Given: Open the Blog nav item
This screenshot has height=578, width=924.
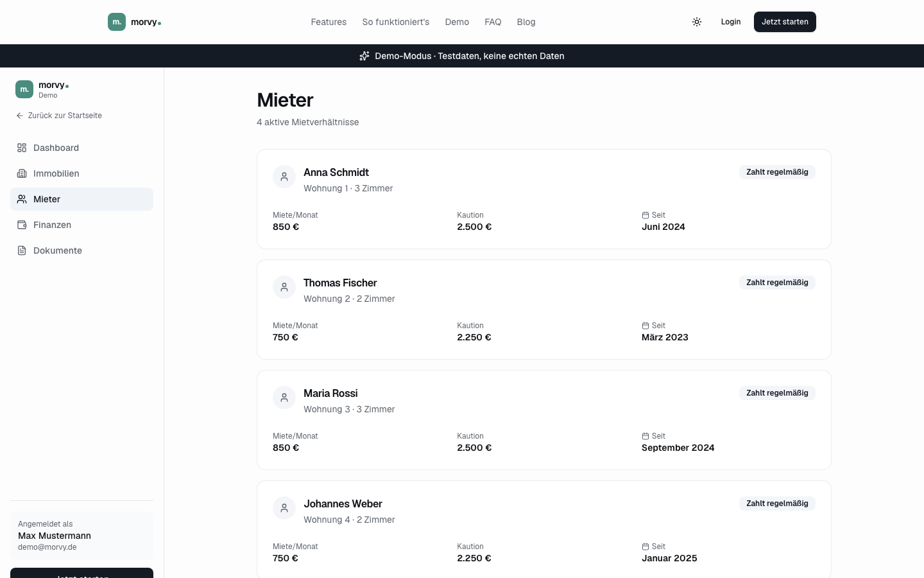Looking at the screenshot, I should pyautogui.click(x=526, y=22).
